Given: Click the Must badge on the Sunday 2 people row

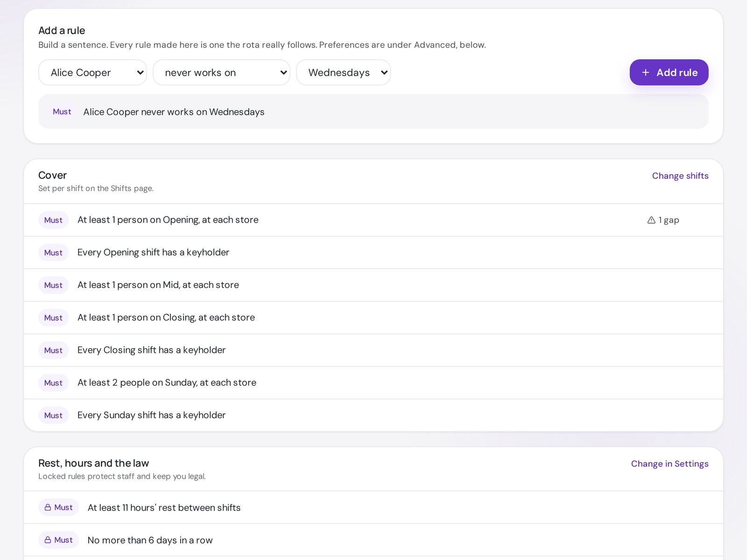Looking at the screenshot, I should click(x=53, y=383).
